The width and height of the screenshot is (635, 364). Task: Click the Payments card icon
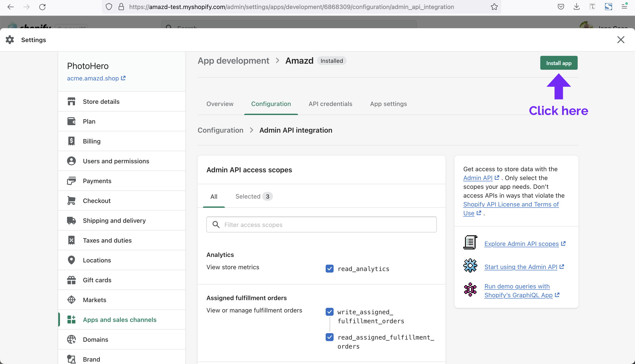pyautogui.click(x=71, y=181)
